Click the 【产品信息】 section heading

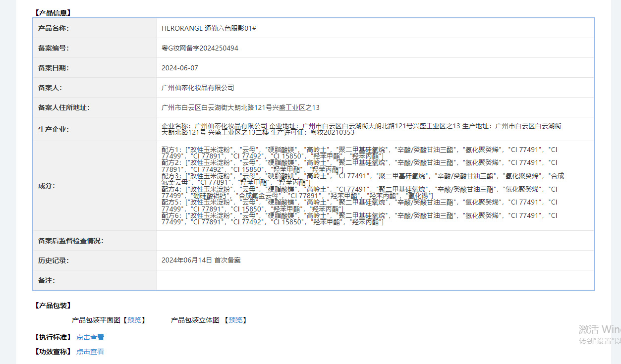[53, 13]
